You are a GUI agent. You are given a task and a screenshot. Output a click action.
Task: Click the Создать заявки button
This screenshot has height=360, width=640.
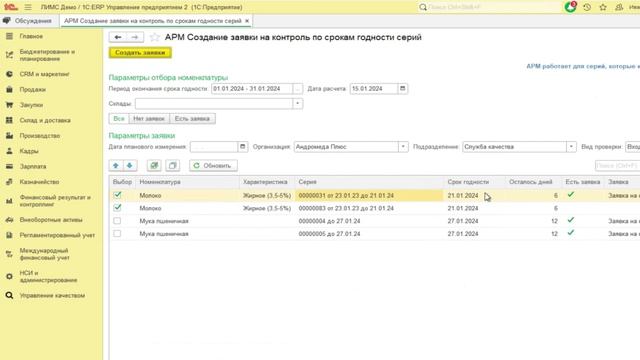click(140, 53)
